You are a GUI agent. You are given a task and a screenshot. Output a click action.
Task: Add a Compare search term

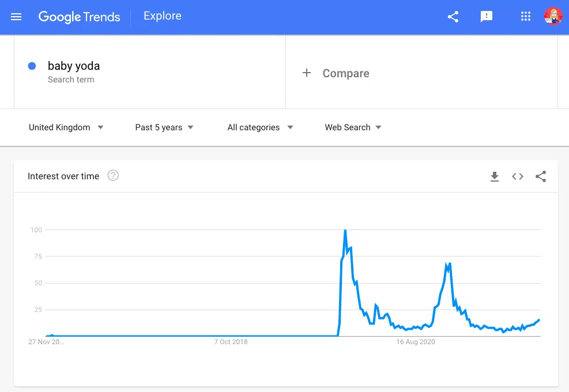click(x=346, y=73)
